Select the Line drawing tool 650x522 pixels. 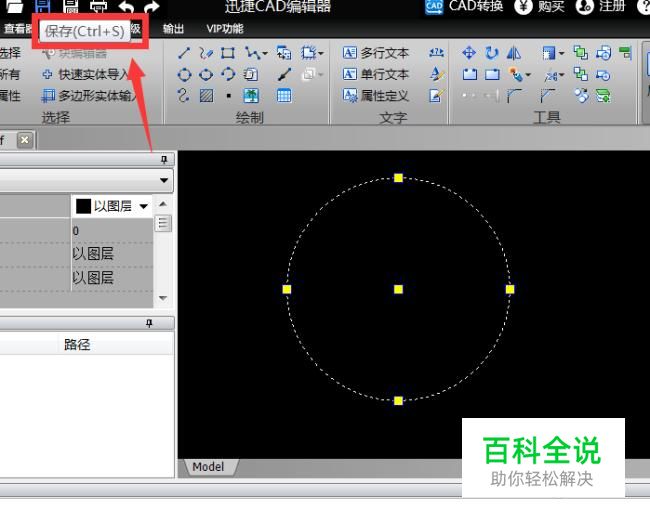point(184,53)
